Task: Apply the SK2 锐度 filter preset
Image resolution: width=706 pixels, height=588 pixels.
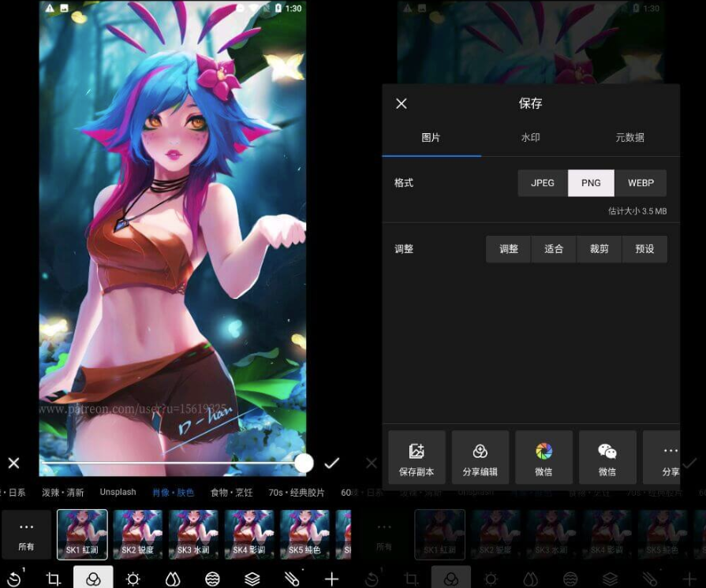Action: pyautogui.click(x=138, y=534)
